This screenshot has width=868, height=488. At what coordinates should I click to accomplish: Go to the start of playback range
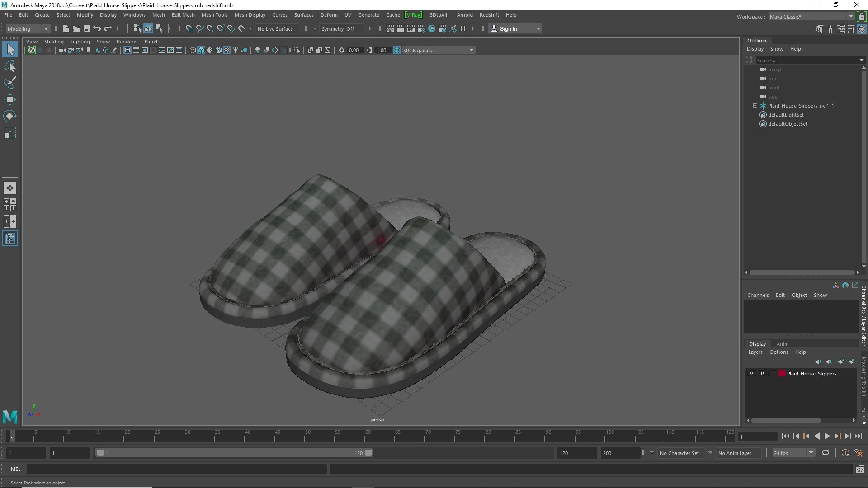click(x=785, y=436)
